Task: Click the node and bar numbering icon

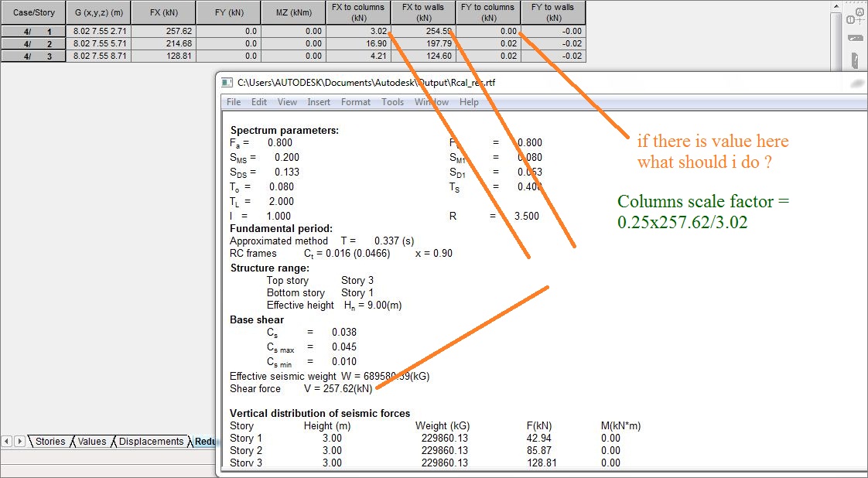Action: tap(856, 15)
